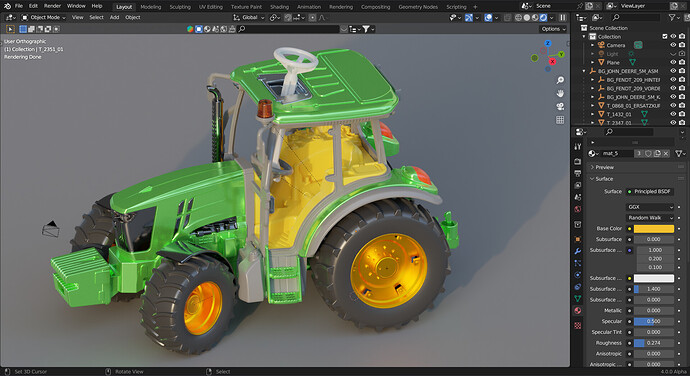Open the View Layer properties tab icon
The image size is (690, 376).
point(578,185)
